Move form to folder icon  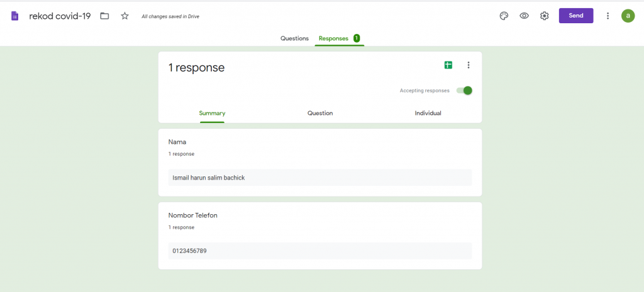click(105, 16)
